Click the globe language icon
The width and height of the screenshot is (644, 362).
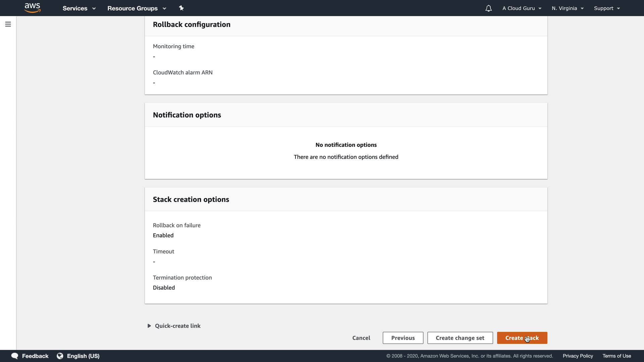60,356
